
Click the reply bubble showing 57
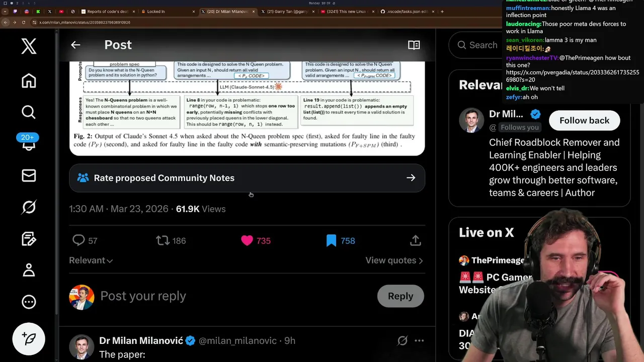[85, 241]
